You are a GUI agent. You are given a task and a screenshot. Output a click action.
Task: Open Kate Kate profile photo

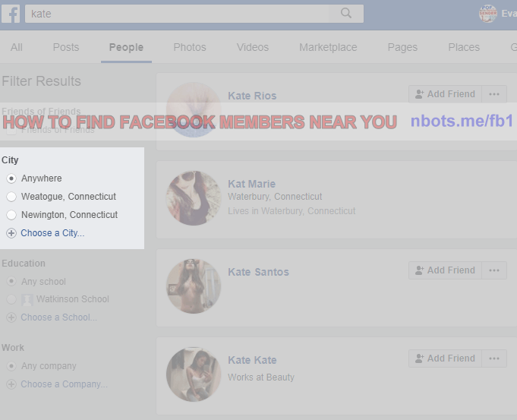[194, 374]
